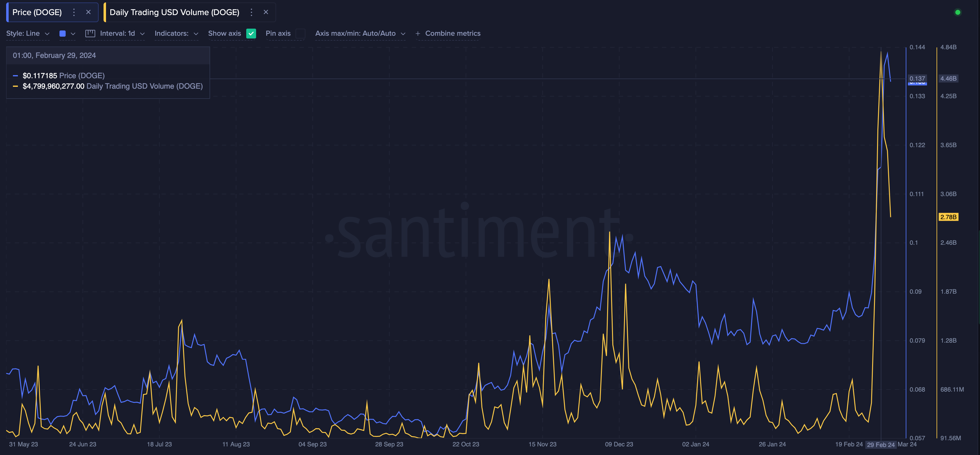
Task: Change the metric color via blue swatch
Action: tap(62, 34)
